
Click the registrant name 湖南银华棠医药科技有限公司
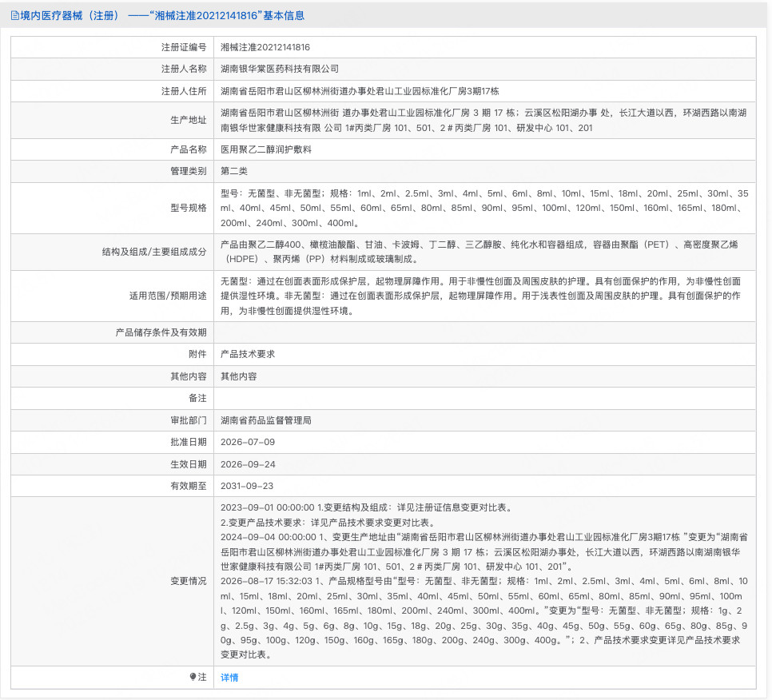coord(280,69)
